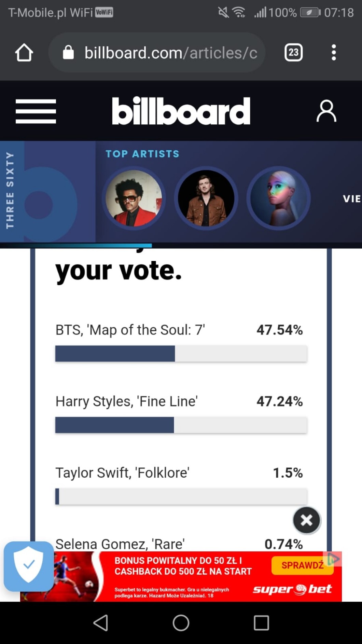Open Billboard hamburger navigation menu
Image resolution: width=362 pixels, height=644 pixels.
point(36,111)
